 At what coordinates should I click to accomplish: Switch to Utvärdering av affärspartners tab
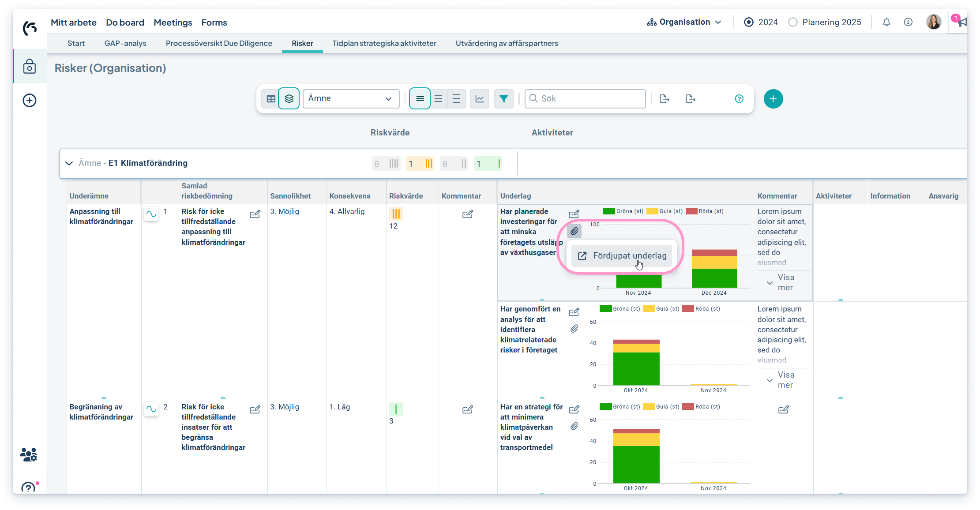507,43
